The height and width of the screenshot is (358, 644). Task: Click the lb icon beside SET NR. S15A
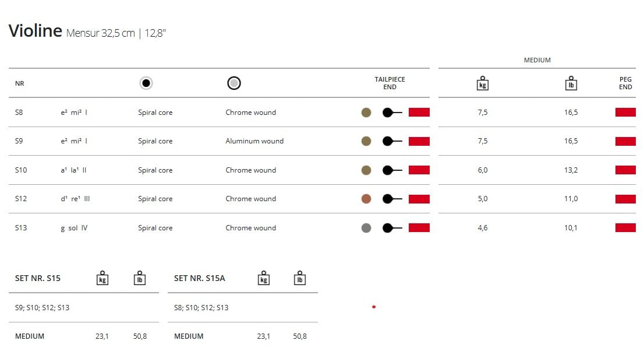[300, 278]
